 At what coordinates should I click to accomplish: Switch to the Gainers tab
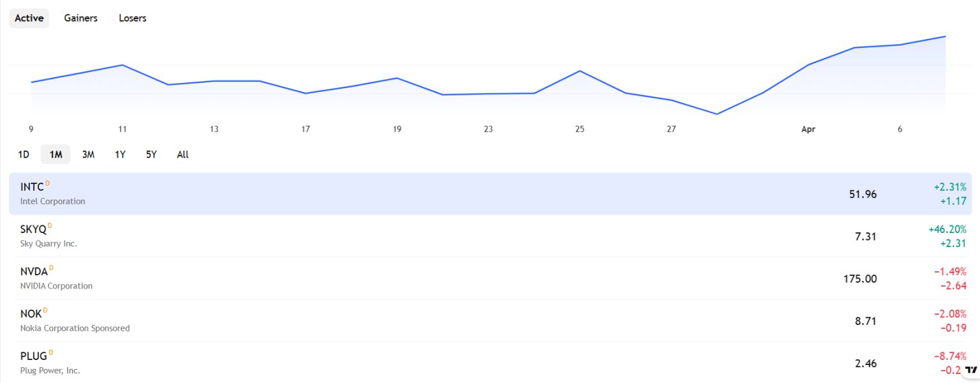tap(80, 18)
